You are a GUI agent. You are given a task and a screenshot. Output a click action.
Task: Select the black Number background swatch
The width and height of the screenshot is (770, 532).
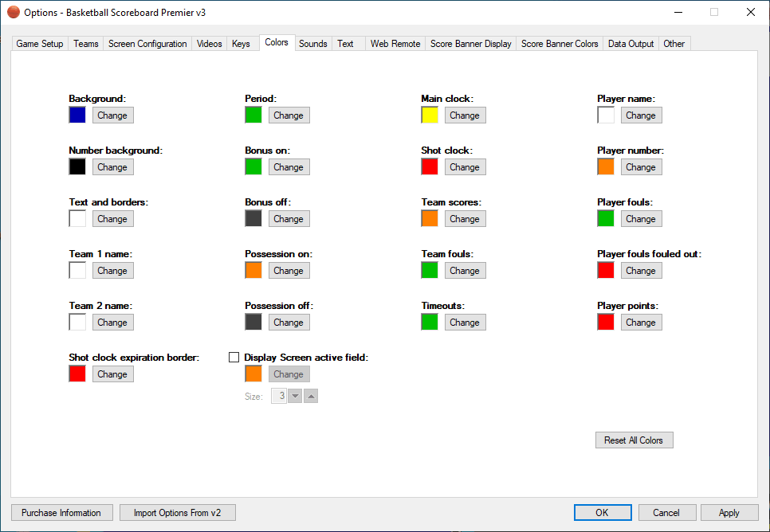[77, 167]
